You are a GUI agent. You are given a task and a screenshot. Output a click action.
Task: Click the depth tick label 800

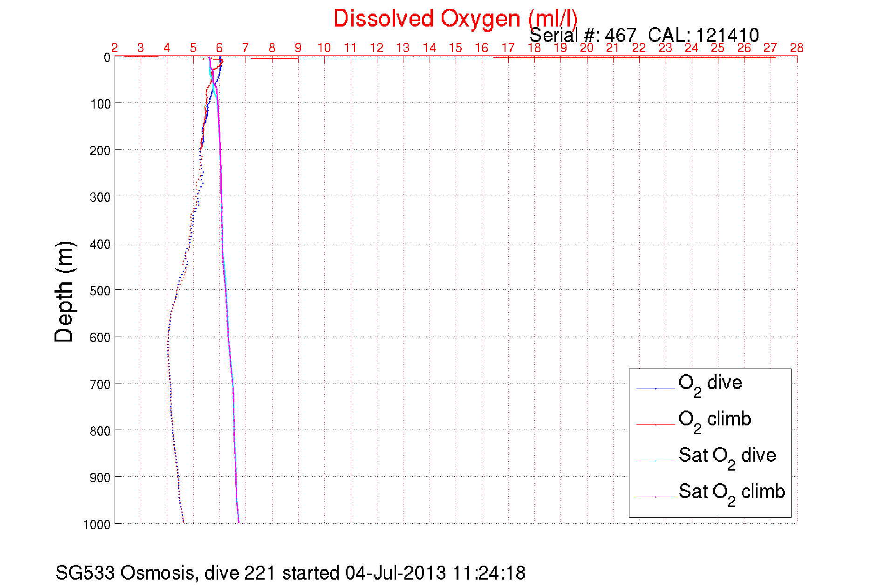[x=101, y=431]
